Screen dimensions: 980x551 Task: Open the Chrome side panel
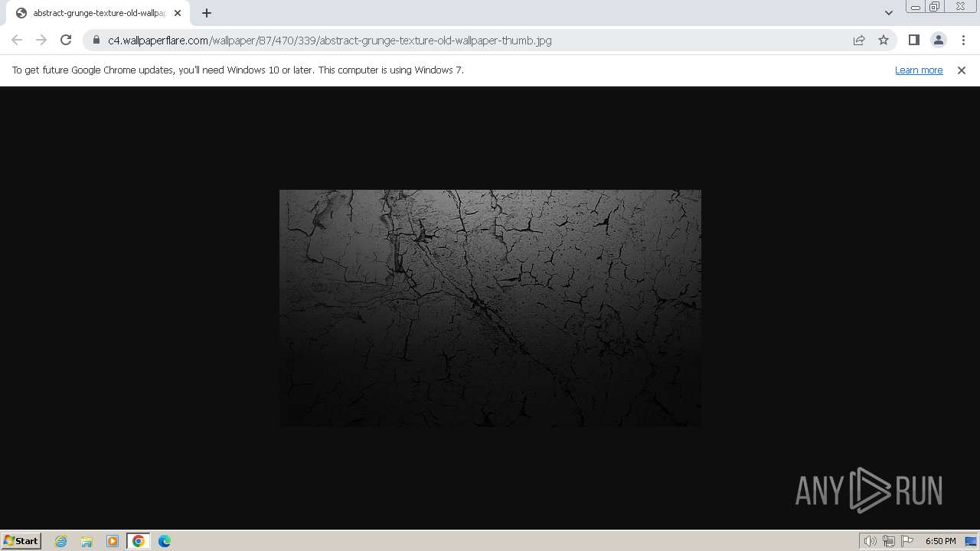[x=913, y=40]
